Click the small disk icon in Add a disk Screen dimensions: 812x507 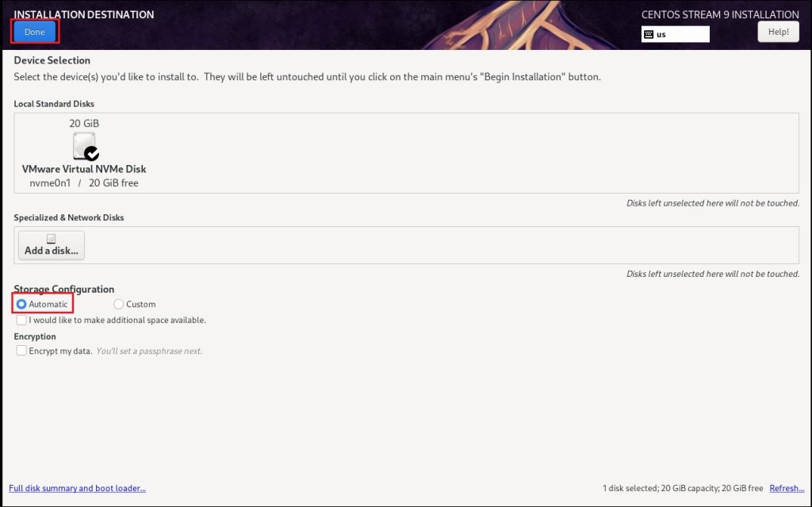click(x=52, y=239)
